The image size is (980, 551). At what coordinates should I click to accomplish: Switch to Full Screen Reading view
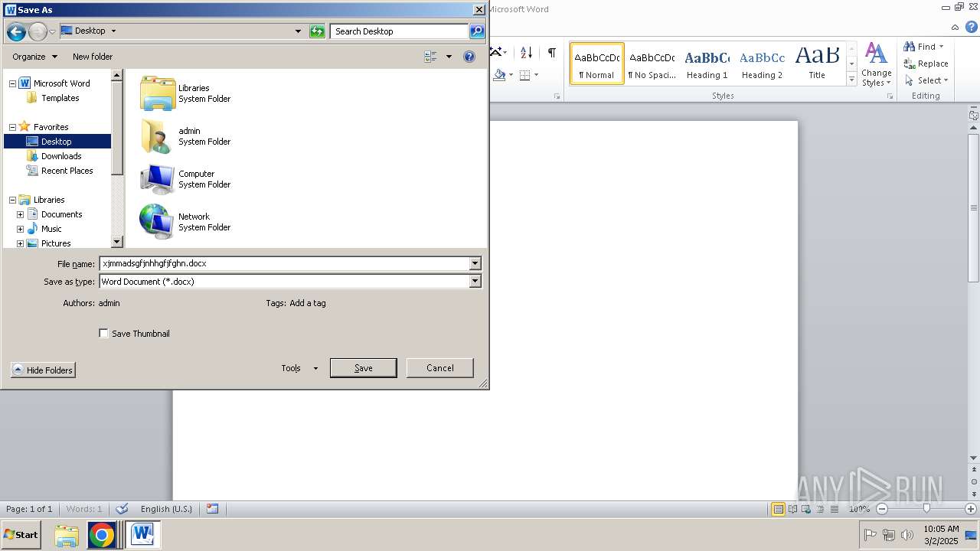pos(793,509)
